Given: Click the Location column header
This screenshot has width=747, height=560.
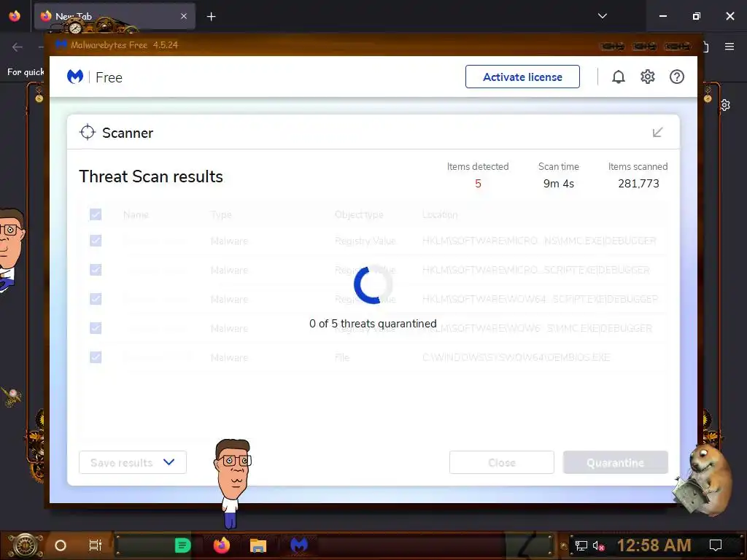Looking at the screenshot, I should [440, 215].
